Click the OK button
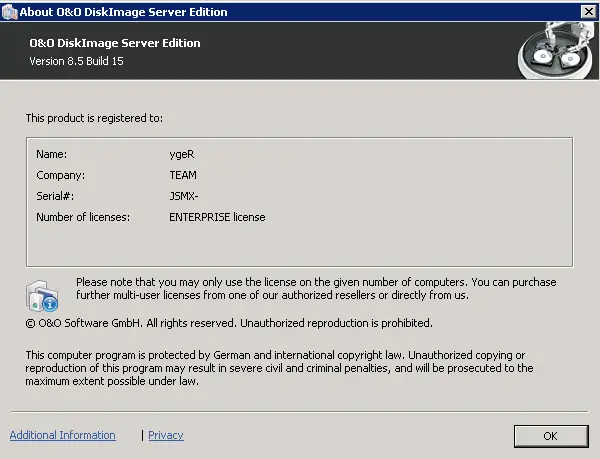Screen dimensions: 600x459 pyautogui.click(x=551, y=436)
